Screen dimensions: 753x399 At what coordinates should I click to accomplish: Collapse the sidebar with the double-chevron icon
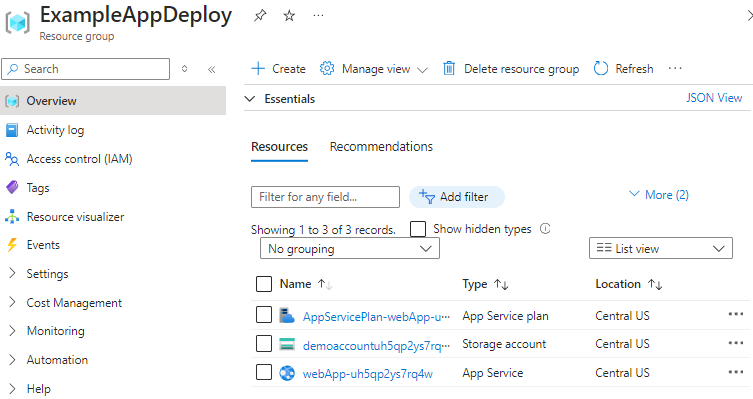(x=211, y=70)
